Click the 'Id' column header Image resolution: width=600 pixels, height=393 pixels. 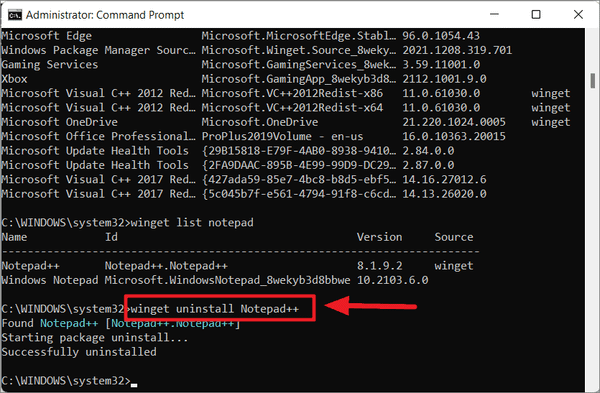tap(111, 237)
